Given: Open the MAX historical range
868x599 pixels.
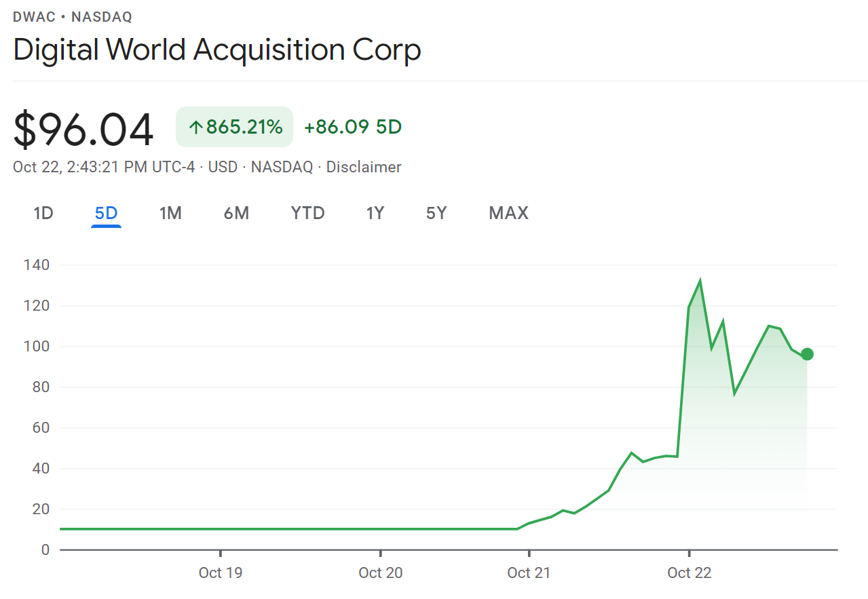Looking at the screenshot, I should click(508, 212).
